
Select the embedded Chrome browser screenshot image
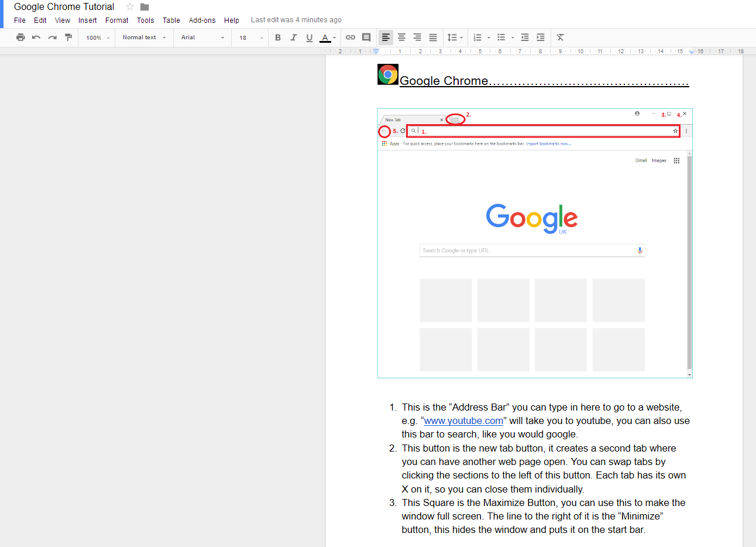coord(535,243)
